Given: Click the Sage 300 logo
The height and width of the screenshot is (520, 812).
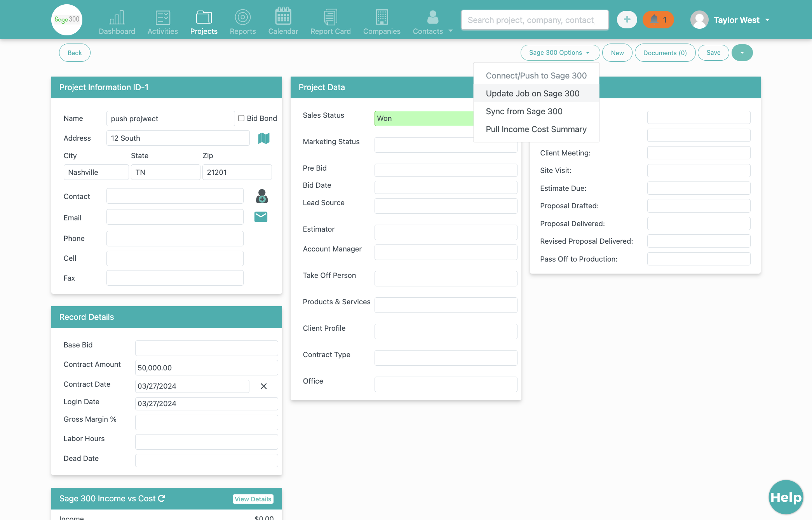Looking at the screenshot, I should (x=67, y=19).
